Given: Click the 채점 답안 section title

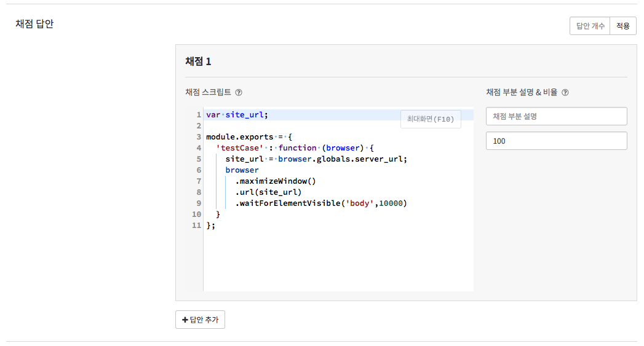Looking at the screenshot, I should coord(34,25).
